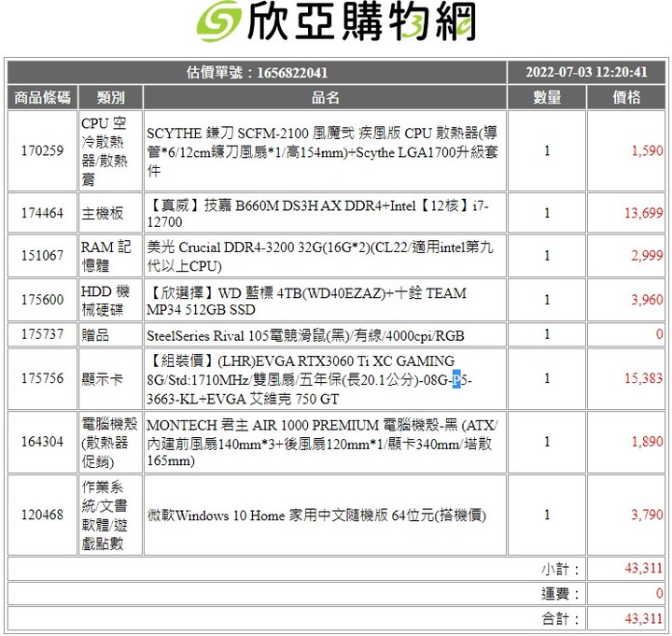Click the 主機板 category cell

(x=110, y=213)
